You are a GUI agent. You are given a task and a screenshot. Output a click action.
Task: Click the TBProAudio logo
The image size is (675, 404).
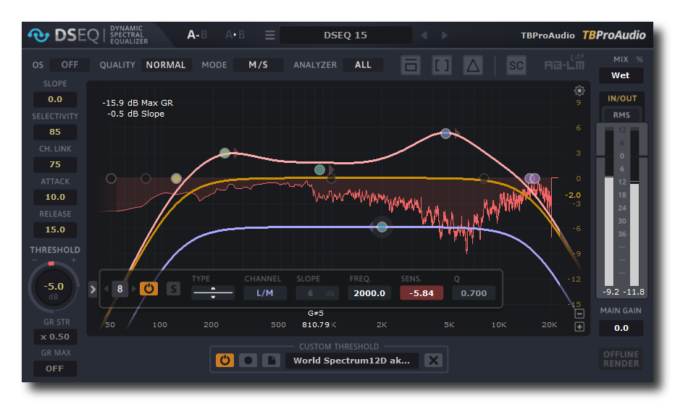pyautogui.click(x=613, y=35)
